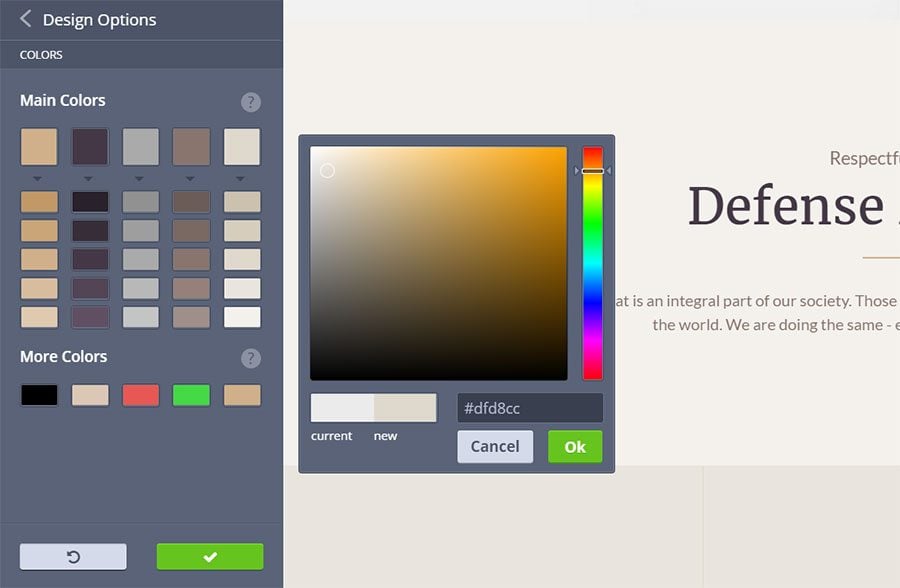The image size is (900, 588).
Task: Click the reset arrow button at bottom
Action: coord(73,557)
